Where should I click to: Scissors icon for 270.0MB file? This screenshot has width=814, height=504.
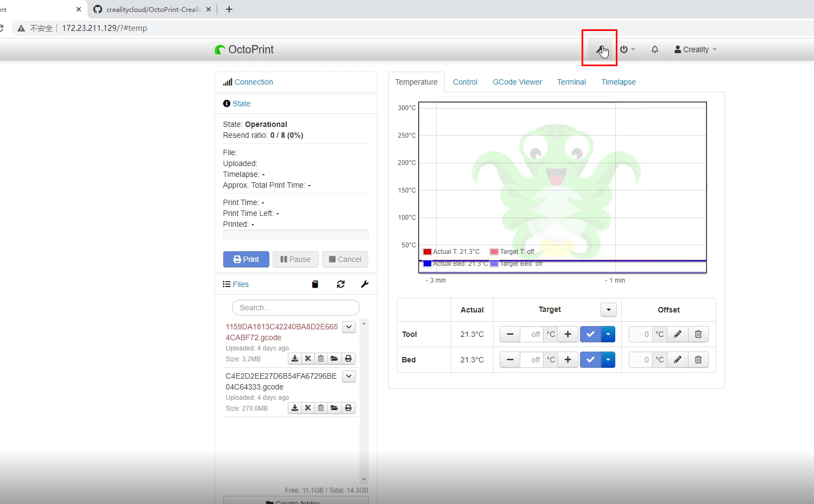[308, 408]
